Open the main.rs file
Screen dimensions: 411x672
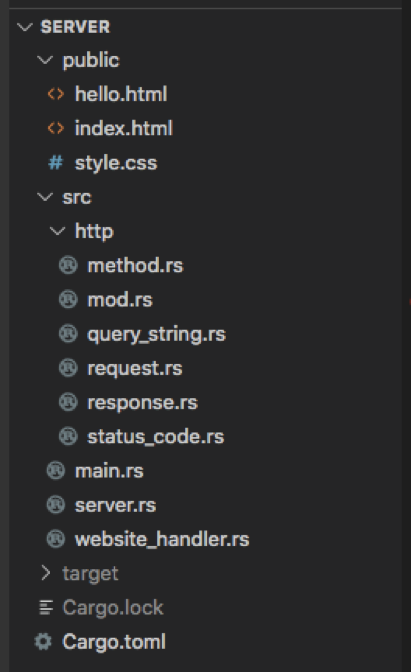109,471
